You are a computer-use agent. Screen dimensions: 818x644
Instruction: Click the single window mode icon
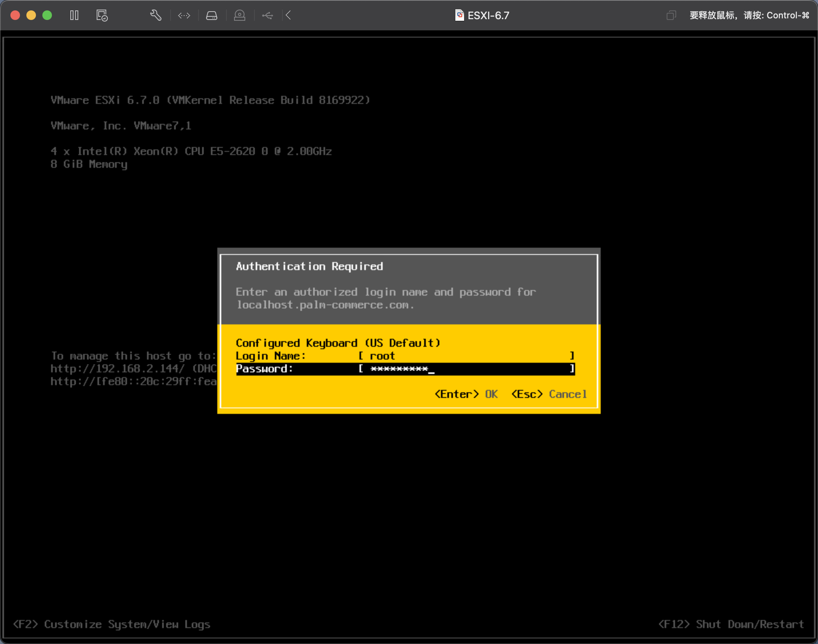671,16
